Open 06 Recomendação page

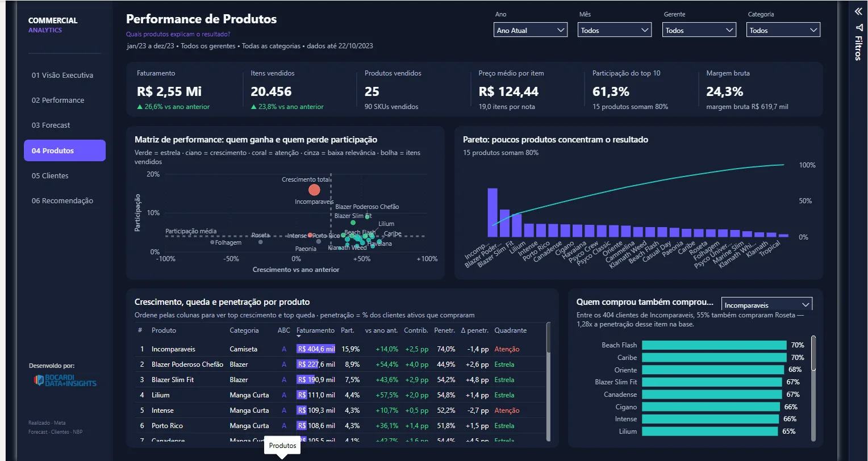pyautogui.click(x=65, y=200)
